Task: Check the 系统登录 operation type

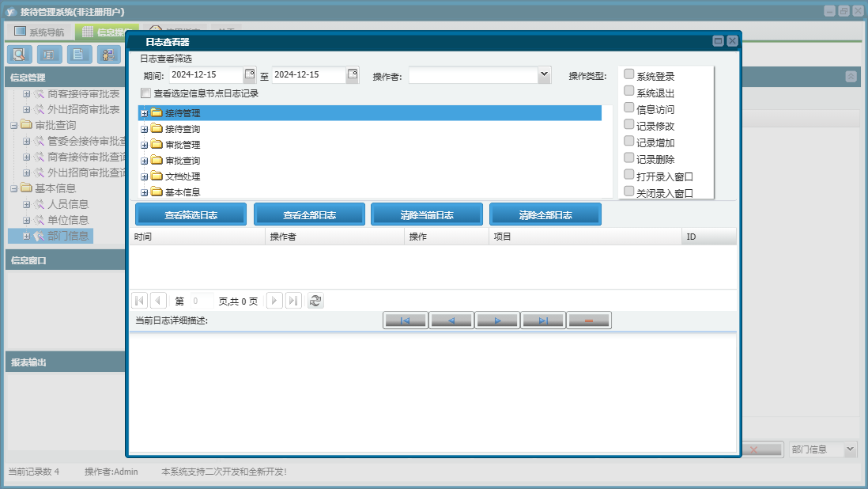Action: [628, 74]
